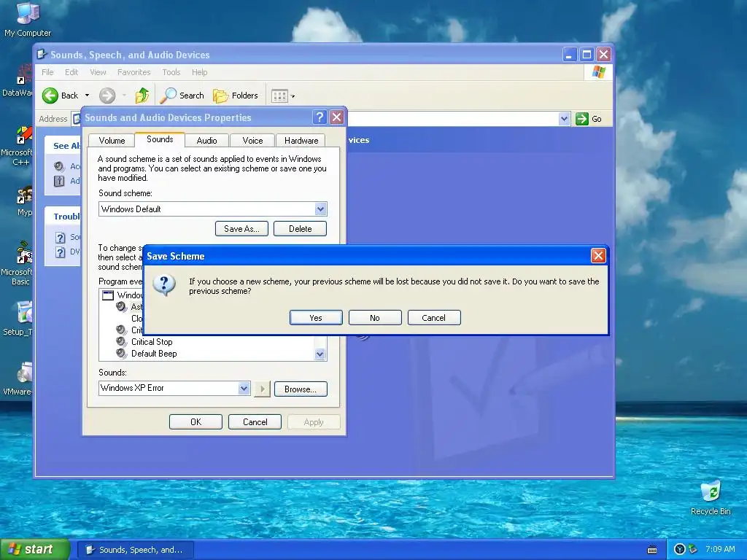Click the Sounds, Speech taskbar button
Screen dimensions: 747x560
pyautogui.click(x=135, y=550)
